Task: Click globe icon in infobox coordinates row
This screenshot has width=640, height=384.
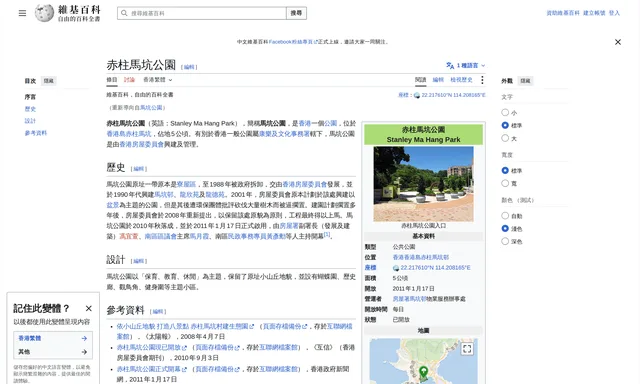Action: 396,268
